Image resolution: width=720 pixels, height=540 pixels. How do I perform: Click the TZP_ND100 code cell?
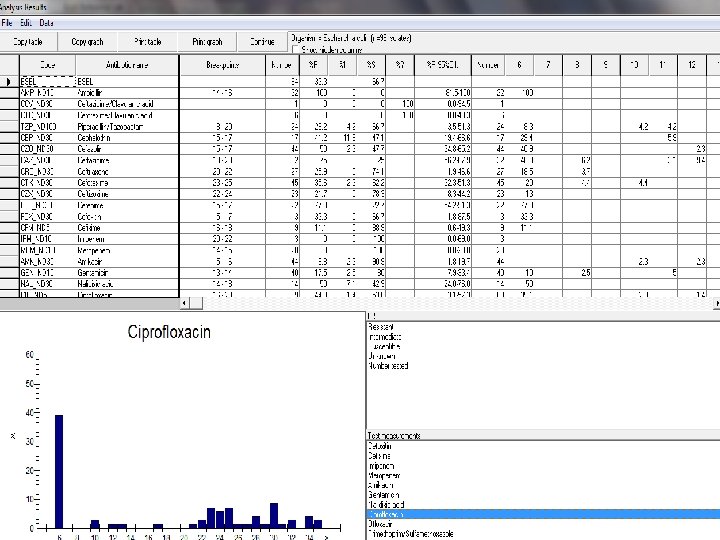point(47,127)
